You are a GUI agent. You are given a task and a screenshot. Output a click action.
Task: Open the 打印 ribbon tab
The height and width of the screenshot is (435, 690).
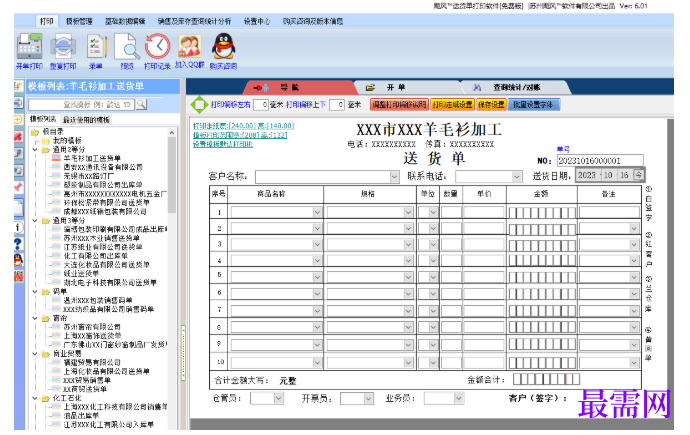coord(46,21)
